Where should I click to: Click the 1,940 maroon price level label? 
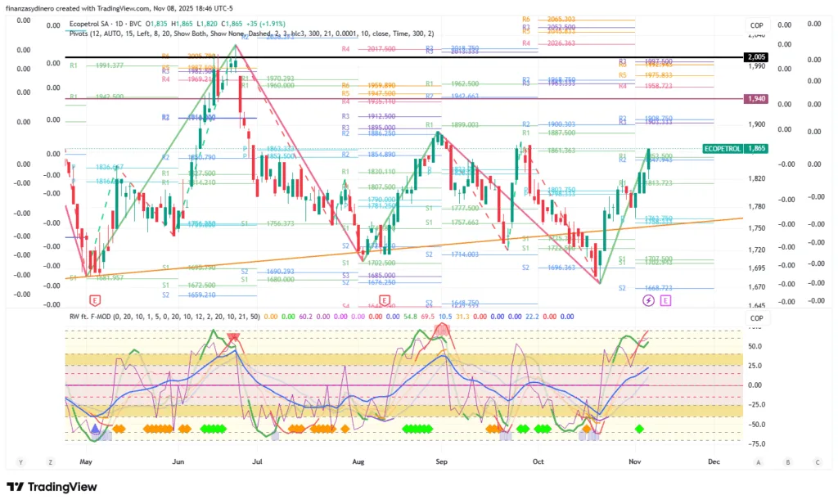point(755,98)
